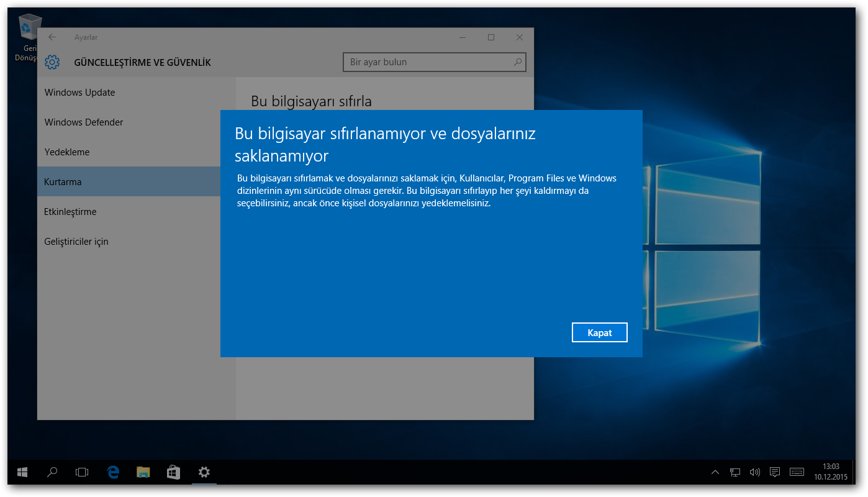Viewport: 868px width, 497px height.
Task: Click the Bu bilgisayarı sıfırla heading
Action: (311, 101)
